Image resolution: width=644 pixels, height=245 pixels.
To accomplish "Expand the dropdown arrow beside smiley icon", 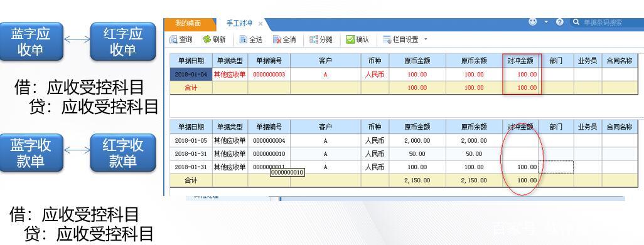I will click(546, 22).
